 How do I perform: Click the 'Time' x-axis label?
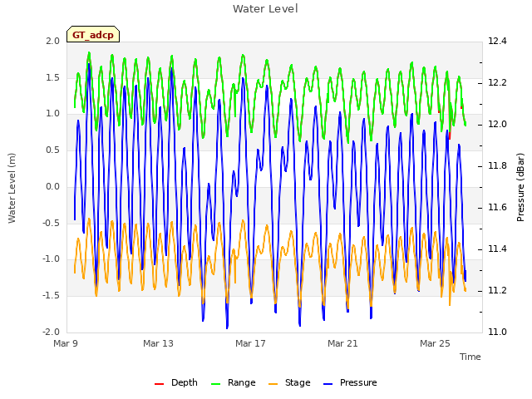(x=470, y=357)
